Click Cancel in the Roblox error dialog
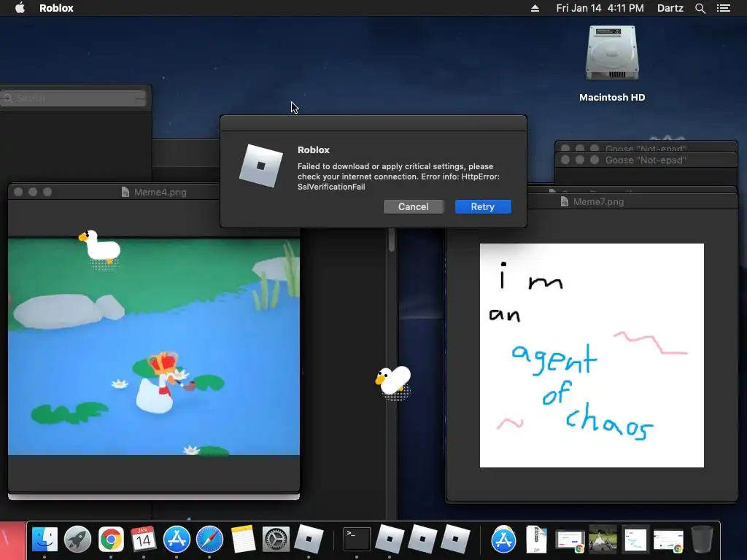The image size is (747, 560). 413,206
